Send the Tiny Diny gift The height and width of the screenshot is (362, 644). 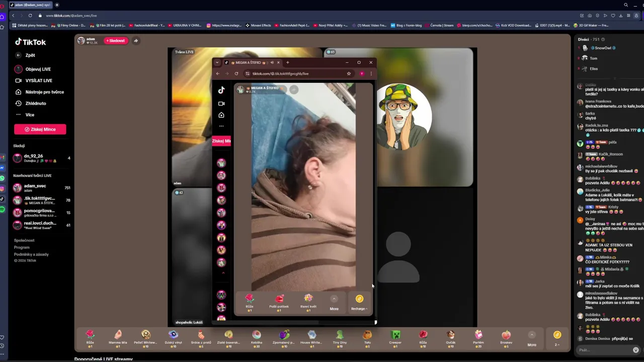pos(340,338)
